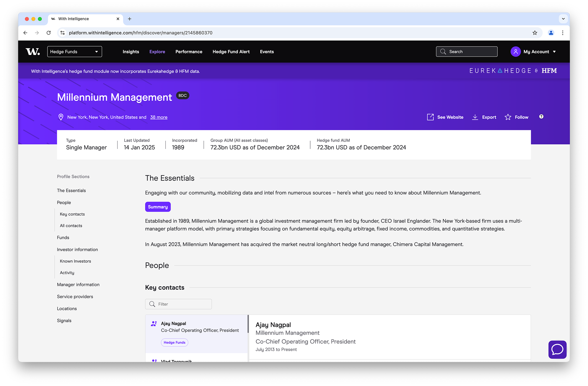Viewport: 588px width, 386px height.
Task: Click the help question mark icon
Action: click(x=541, y=117)
